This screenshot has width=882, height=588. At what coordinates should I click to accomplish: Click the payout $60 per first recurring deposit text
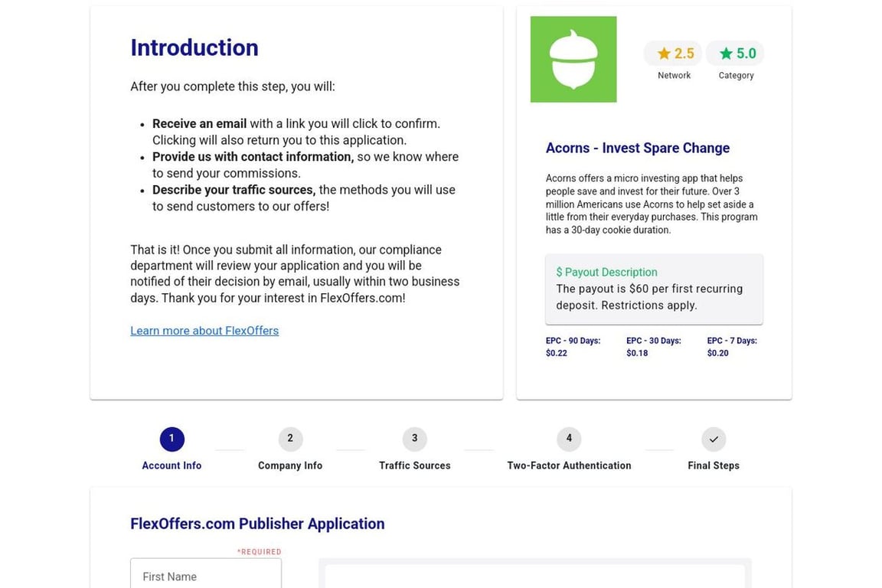(x=649, y=297)
